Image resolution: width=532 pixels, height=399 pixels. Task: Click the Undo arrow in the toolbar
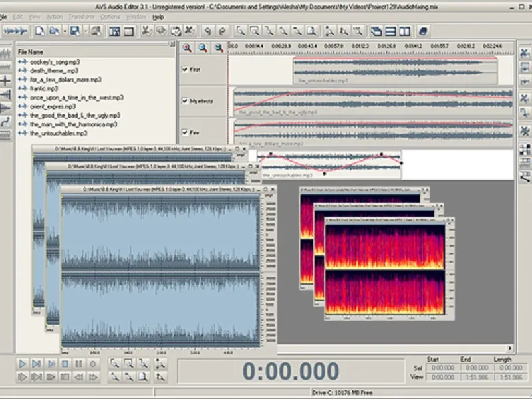coord(207,31)
